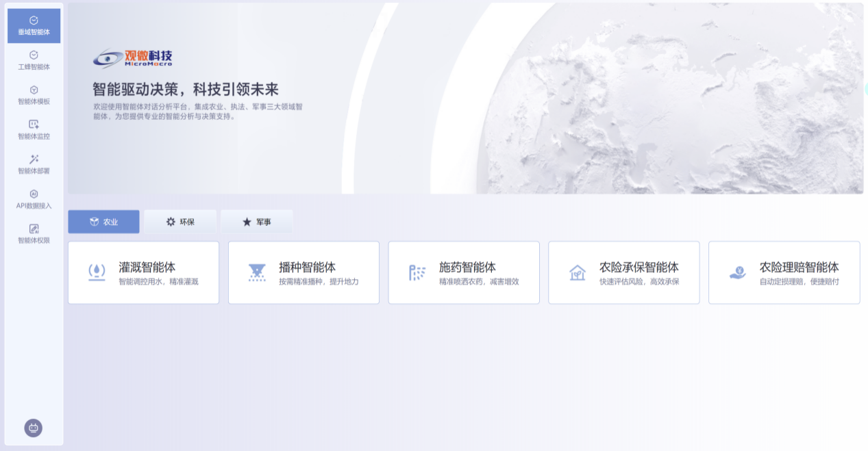Image resolution: width=868 pixels, height=451 pixels.
Task: Click the 观微科技 MicroMacro logo
Action: [133, 58]
